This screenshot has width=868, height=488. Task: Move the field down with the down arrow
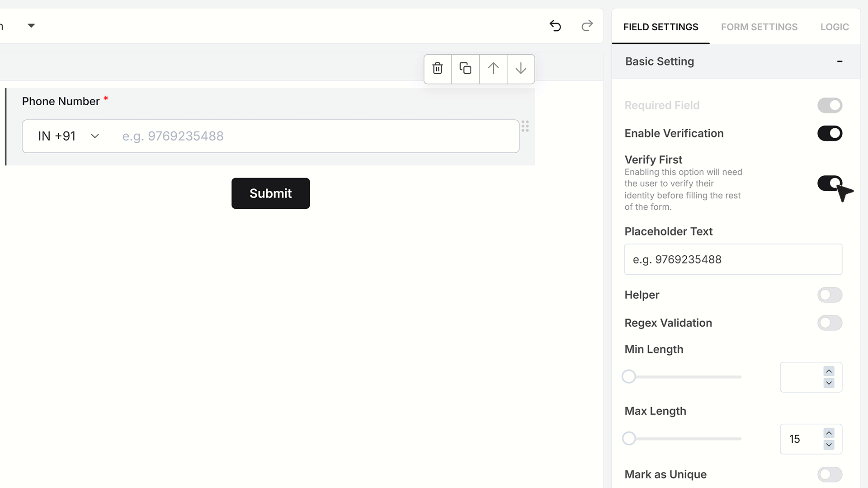[x=521, y=69]
